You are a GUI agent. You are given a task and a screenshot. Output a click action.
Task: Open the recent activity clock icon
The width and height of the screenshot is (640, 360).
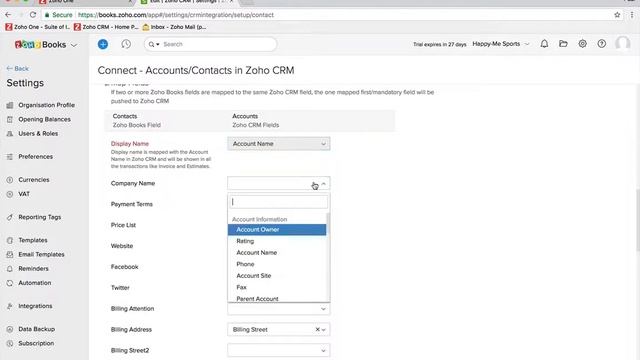(126, 44)
